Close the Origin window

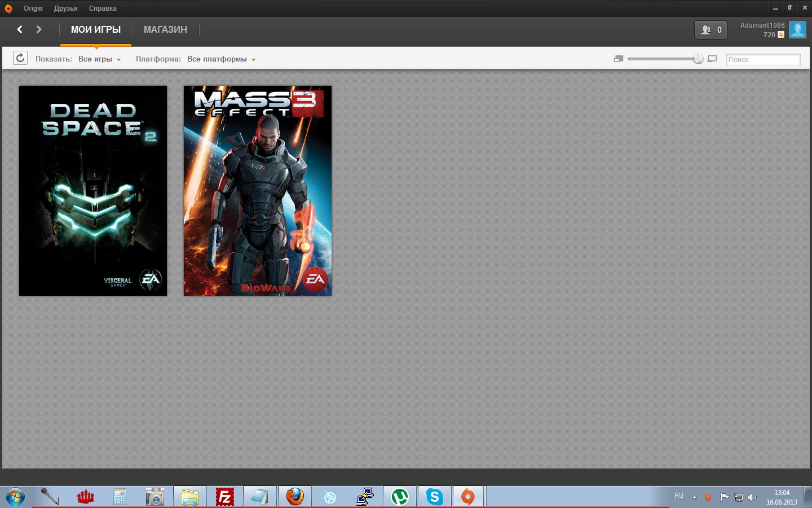point(805,8)
